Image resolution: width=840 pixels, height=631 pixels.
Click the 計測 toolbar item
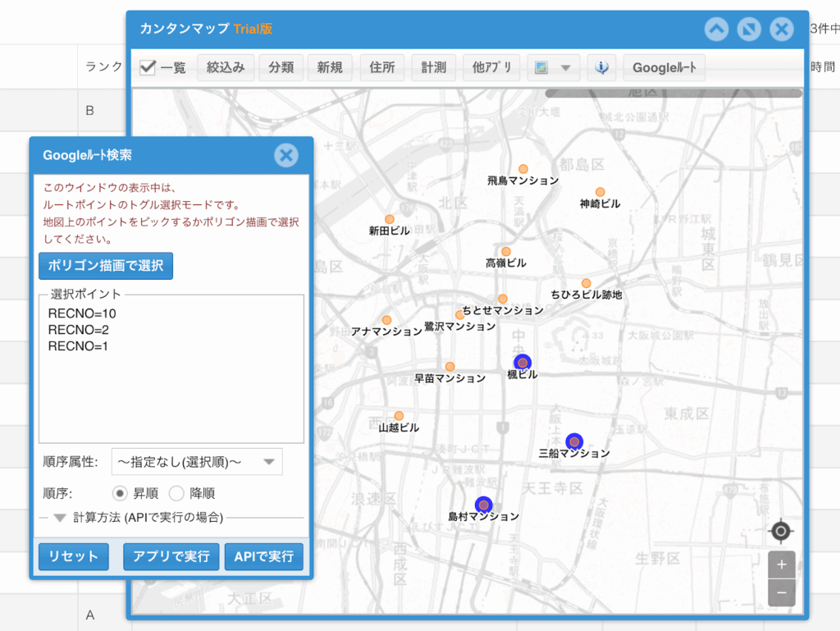coord(434,67)
